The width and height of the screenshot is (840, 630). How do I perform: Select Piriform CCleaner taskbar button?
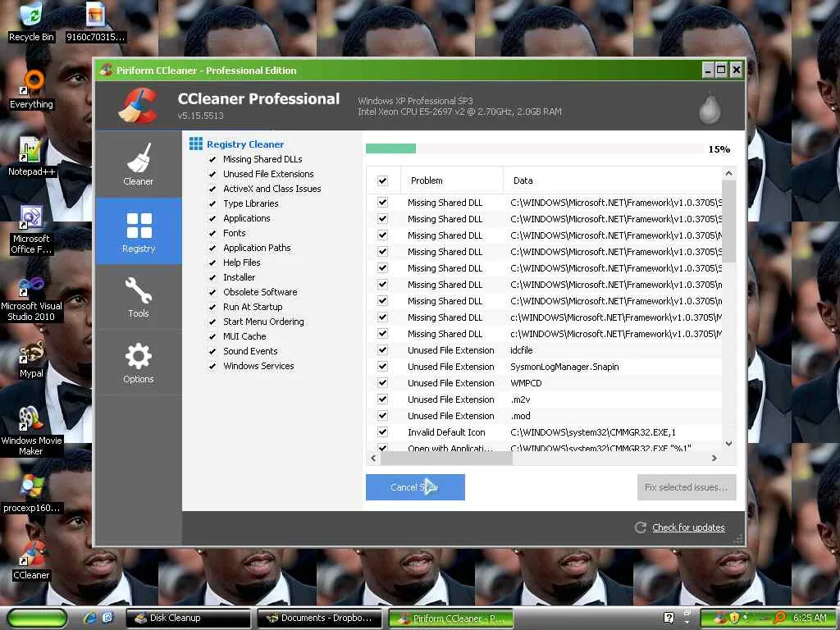(451, 619)
